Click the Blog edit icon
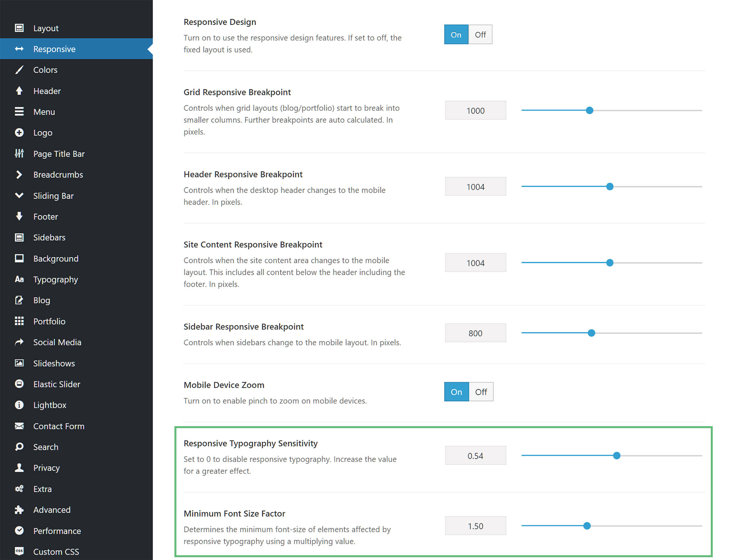 (x=19, y=300)
